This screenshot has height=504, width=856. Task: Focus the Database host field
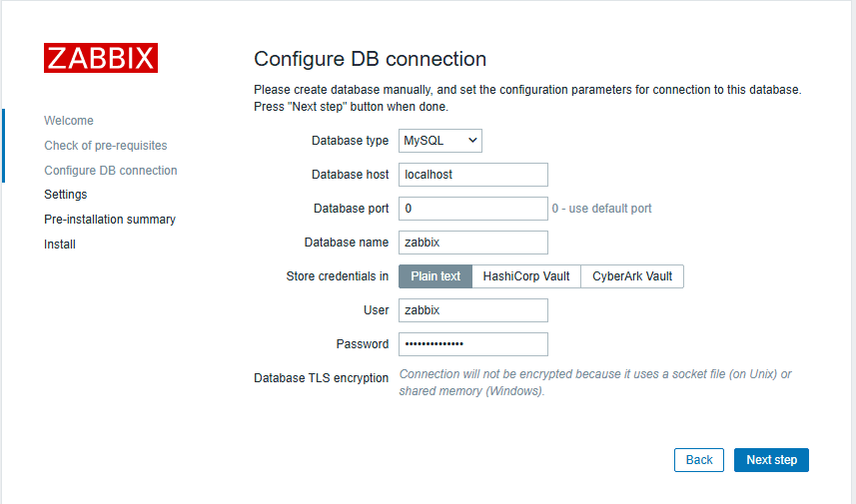pos(472,175)
